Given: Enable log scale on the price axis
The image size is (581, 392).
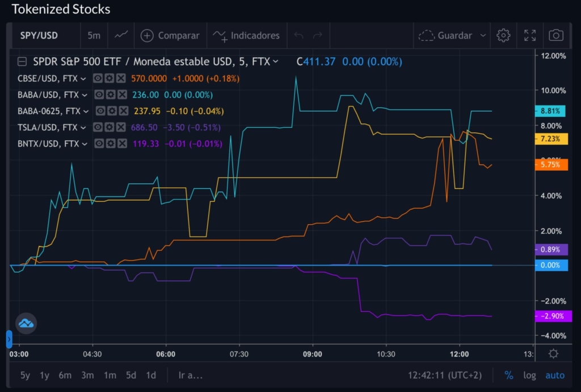Looking at the screenshot, I should tap(529, 375).
